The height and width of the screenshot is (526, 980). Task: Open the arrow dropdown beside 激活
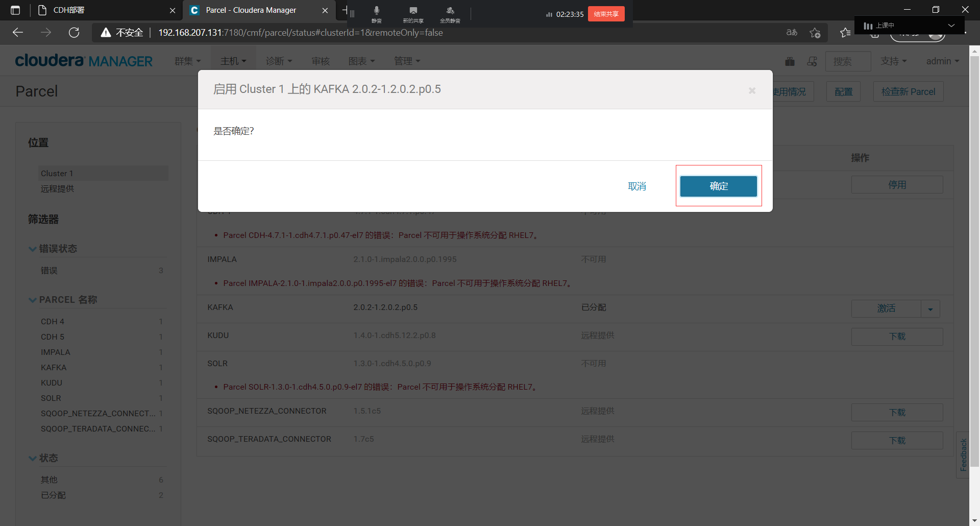coord(930,308)
